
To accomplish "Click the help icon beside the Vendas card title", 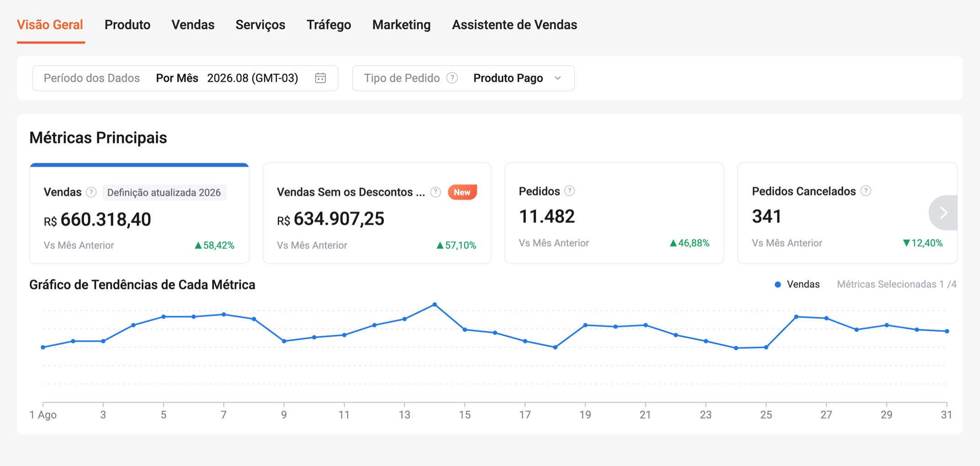I will tap(91, 192).
